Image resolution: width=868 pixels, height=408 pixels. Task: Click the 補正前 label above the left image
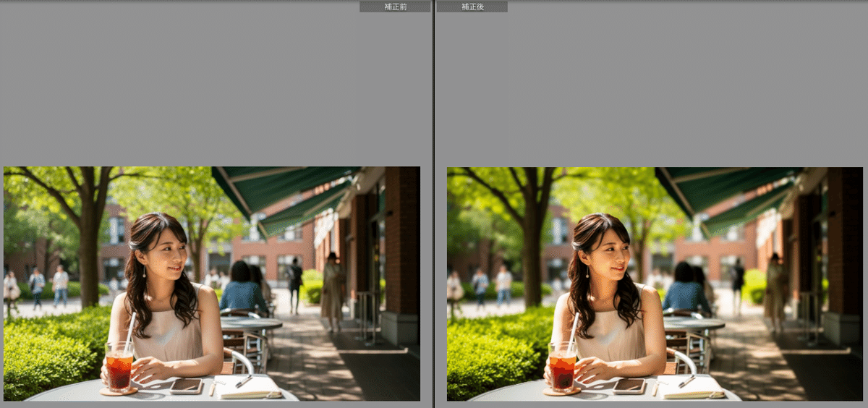tap(395, 7)
